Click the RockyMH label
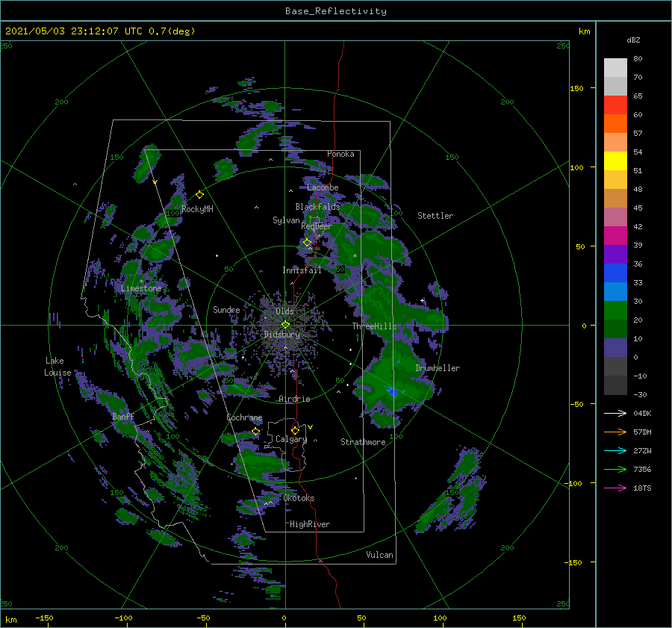672x628 pixels. tap(197, 209)
